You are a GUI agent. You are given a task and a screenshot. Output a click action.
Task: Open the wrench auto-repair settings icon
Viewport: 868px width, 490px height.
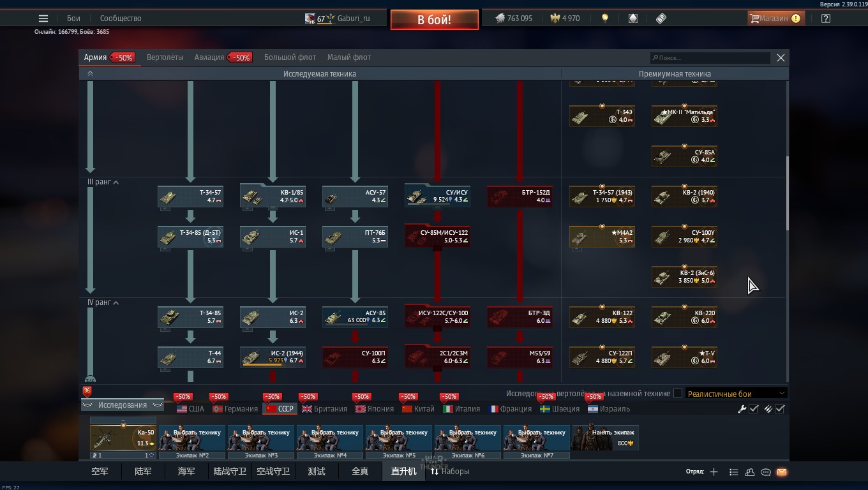click(742, 409)
